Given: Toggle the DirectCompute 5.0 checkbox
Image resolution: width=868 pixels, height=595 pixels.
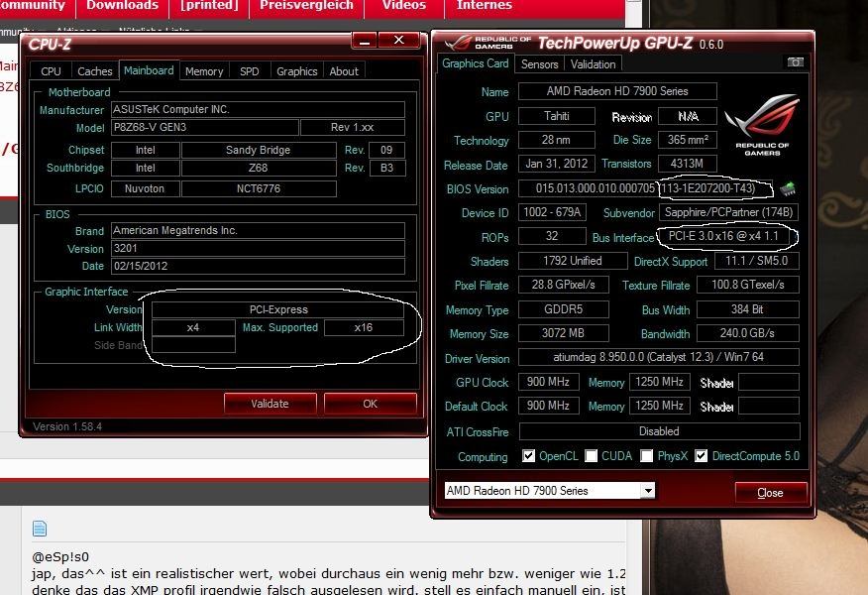Looking at the screenshot, I should 701,456.
